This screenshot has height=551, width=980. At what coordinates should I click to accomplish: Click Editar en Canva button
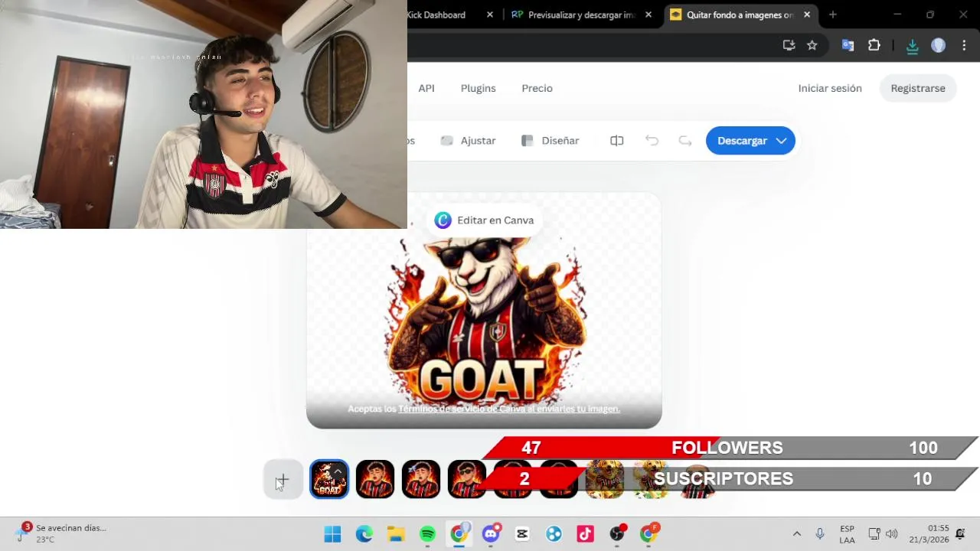click(x=484, y=220)
